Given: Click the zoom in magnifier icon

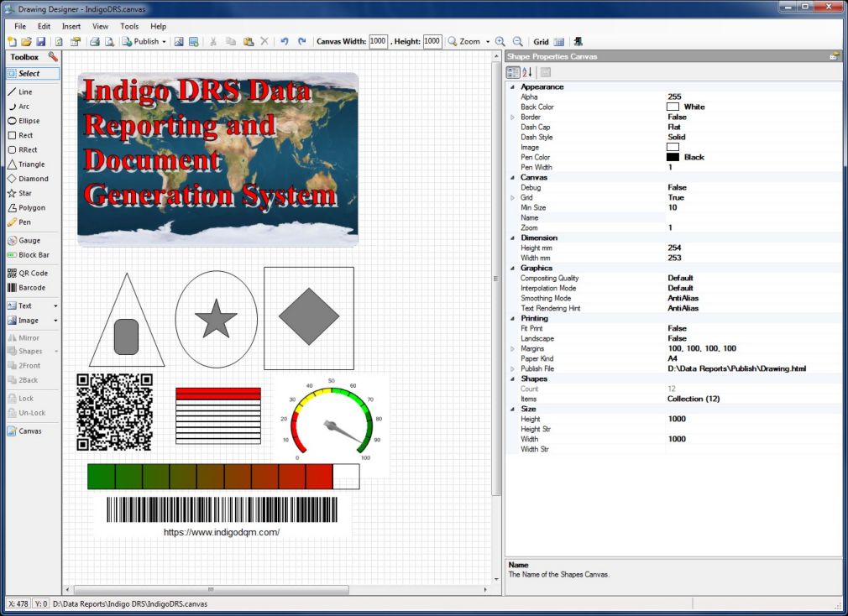Looking at the screenshot, I should pos(500,41).
